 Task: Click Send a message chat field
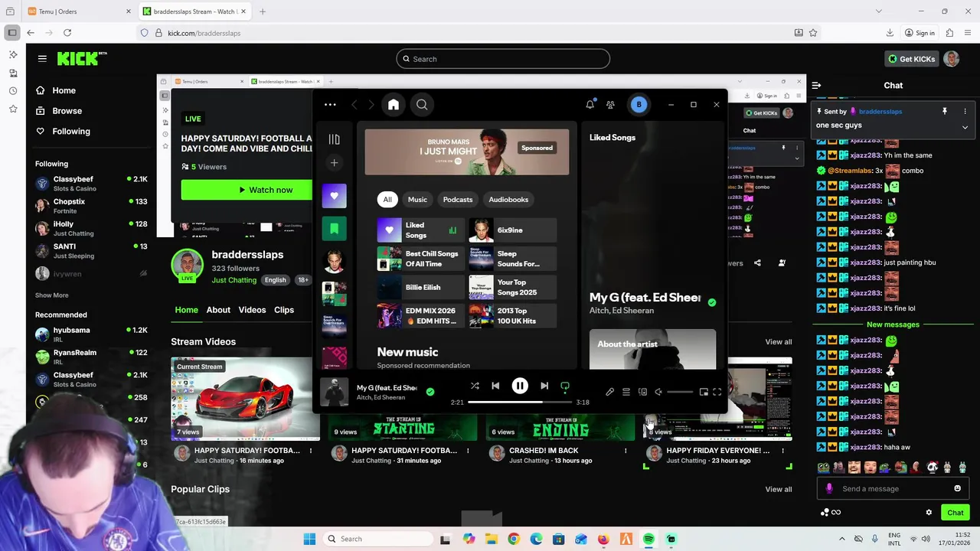point(892,489)
